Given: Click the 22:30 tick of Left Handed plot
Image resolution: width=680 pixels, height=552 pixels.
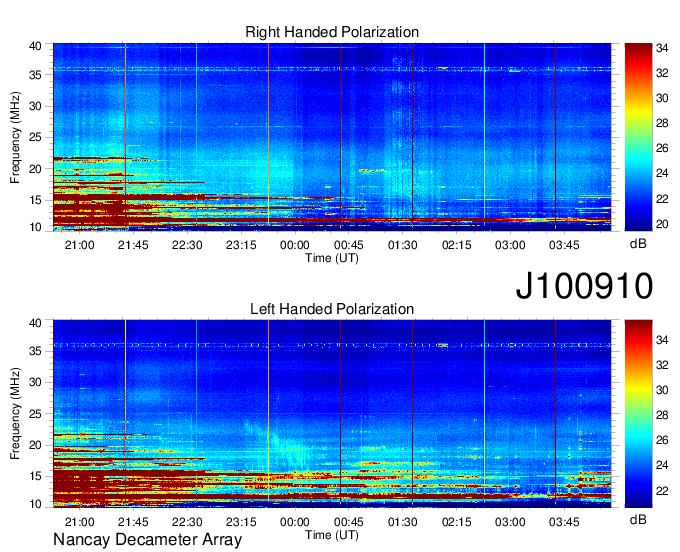Looking at the screenshot, I should (x=187, y=522).
